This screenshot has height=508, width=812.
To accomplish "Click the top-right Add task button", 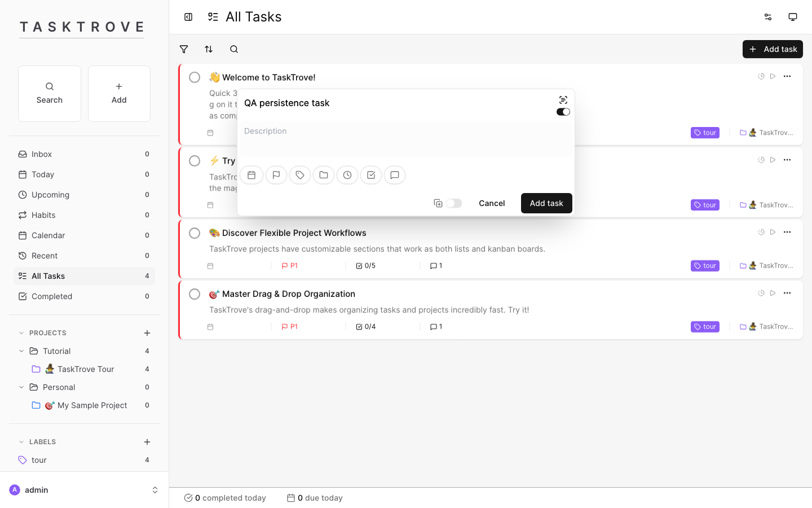I will pyautogui.click(x=773, y=49).
